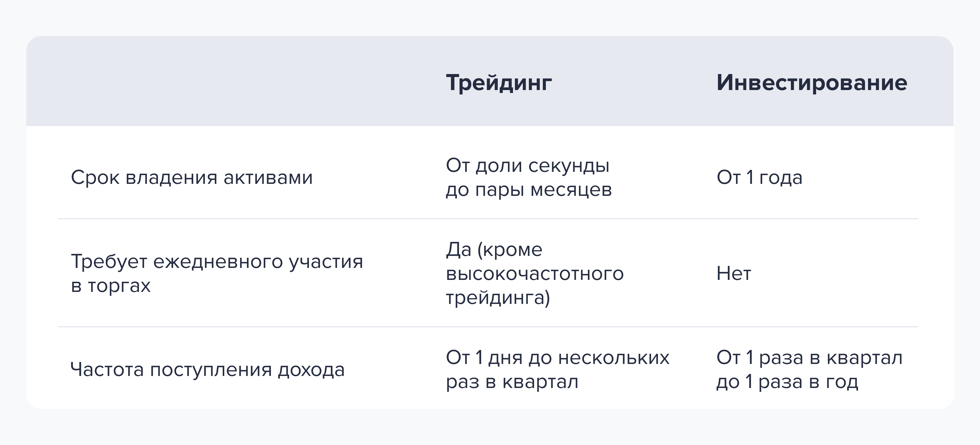
Task: Click the «Нет» cell under Инвестирование
Action: (x=733, y=273)
